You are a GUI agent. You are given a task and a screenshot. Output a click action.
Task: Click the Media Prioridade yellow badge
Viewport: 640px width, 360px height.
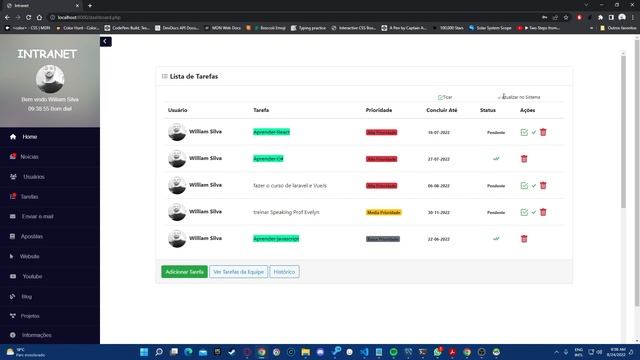click(x=384, y=212)
